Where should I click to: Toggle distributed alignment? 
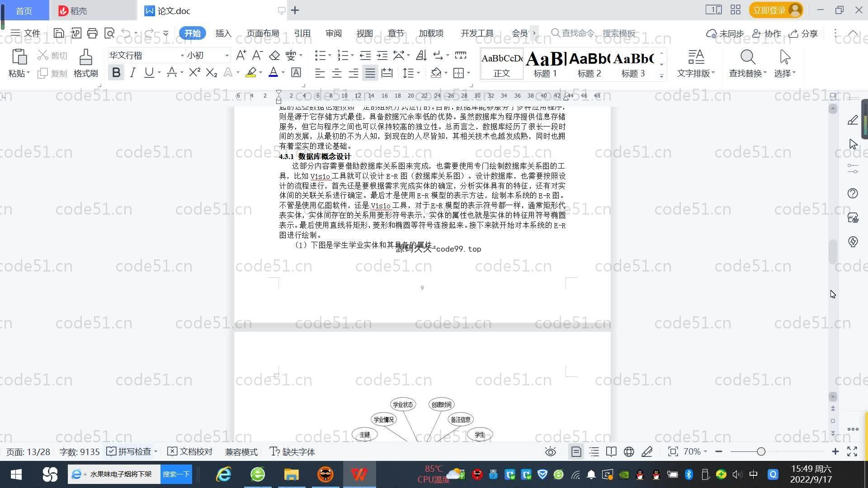pyautogui.click(x=387, y=73)
